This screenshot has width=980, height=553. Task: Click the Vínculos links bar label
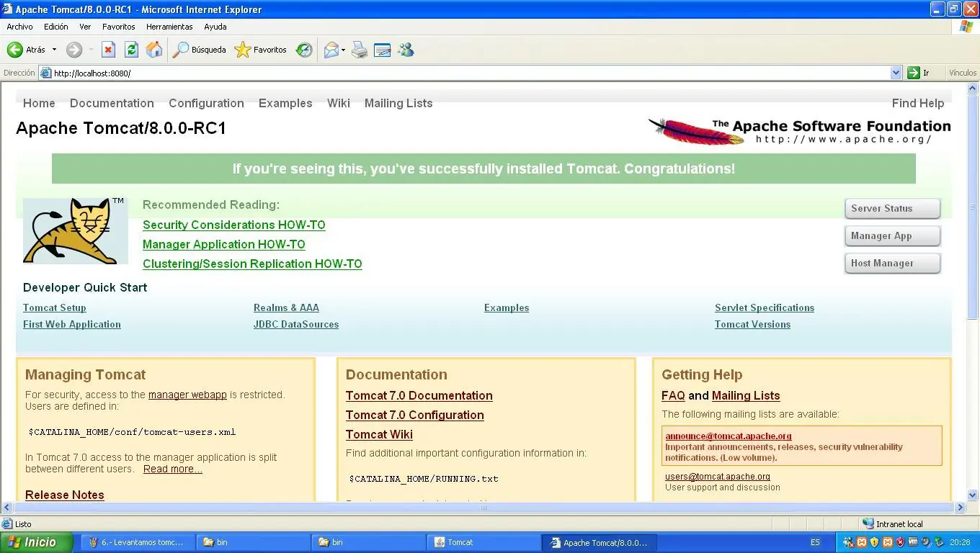(963, 73)
